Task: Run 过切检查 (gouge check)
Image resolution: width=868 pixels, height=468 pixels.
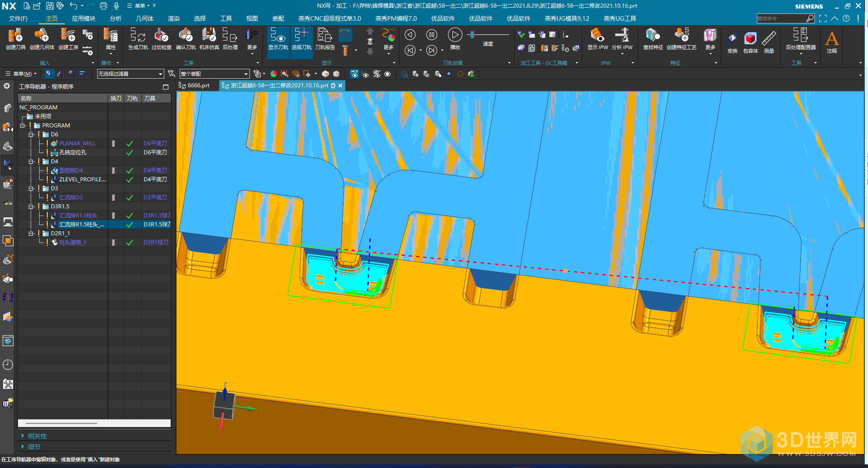Action: 161,39
